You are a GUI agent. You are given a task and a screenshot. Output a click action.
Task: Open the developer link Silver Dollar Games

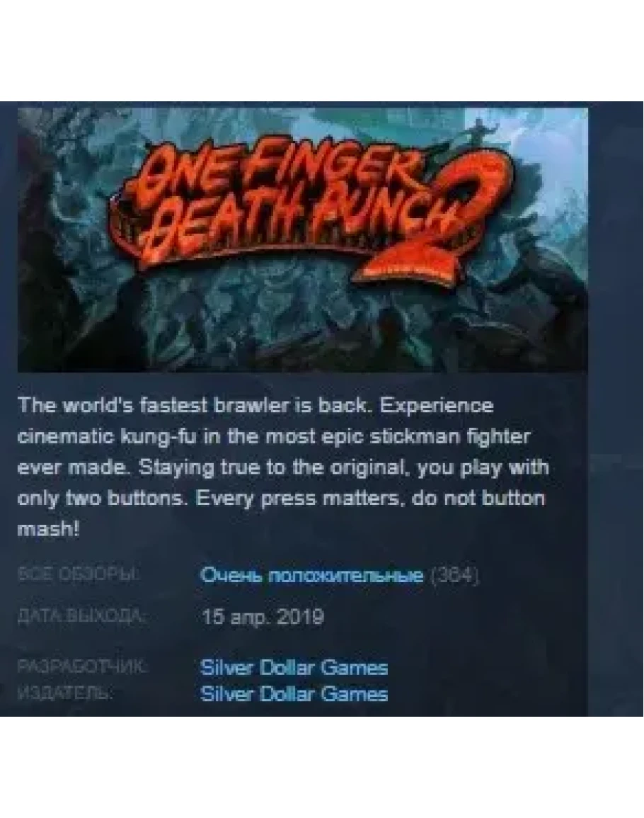(294, 667)
